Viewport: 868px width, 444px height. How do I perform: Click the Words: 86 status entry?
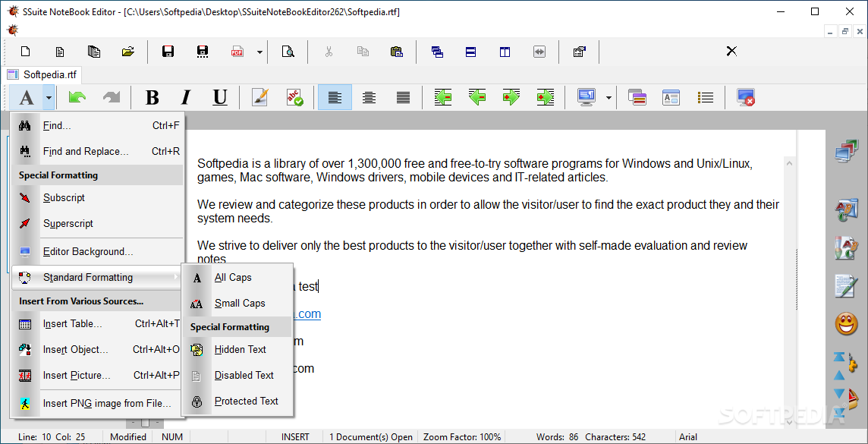(557, 437)
